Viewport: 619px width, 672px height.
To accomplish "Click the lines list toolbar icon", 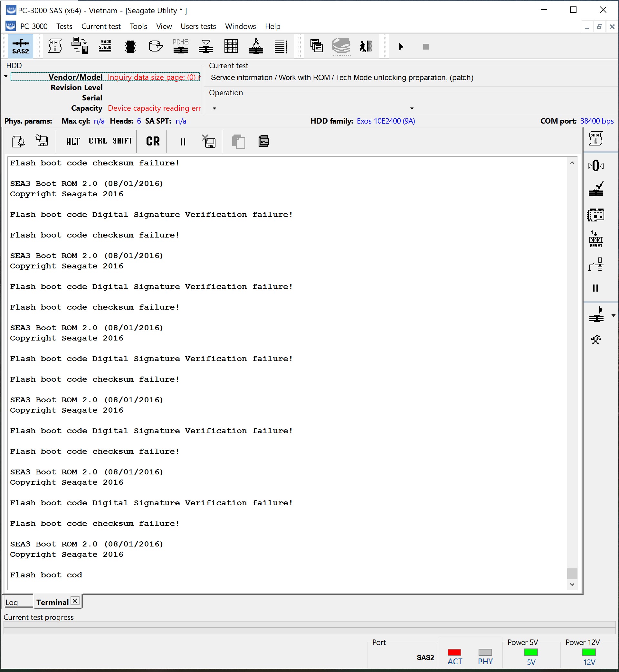I will coord(281,46).
